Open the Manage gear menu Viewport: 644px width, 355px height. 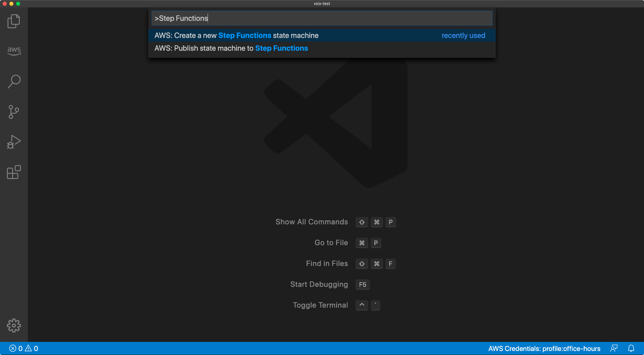point(14,325)
